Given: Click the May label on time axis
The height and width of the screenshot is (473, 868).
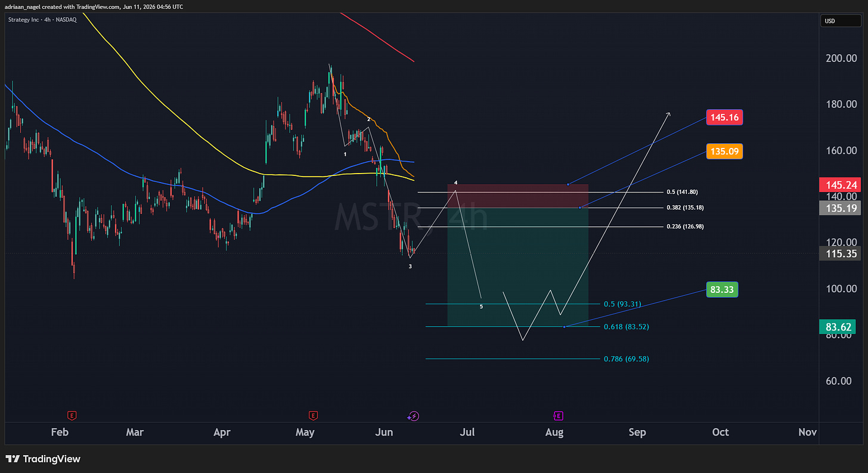Looking at the screenshot, I should (x=305, y=432).
